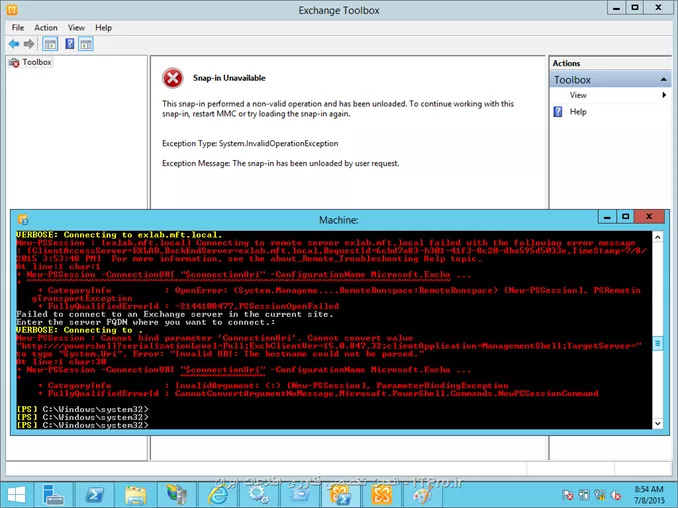Image resolution: width=678 pixels, height=508 pixels.
Task: Click the shell window scroll down arrow
Action: coord(658,423)
